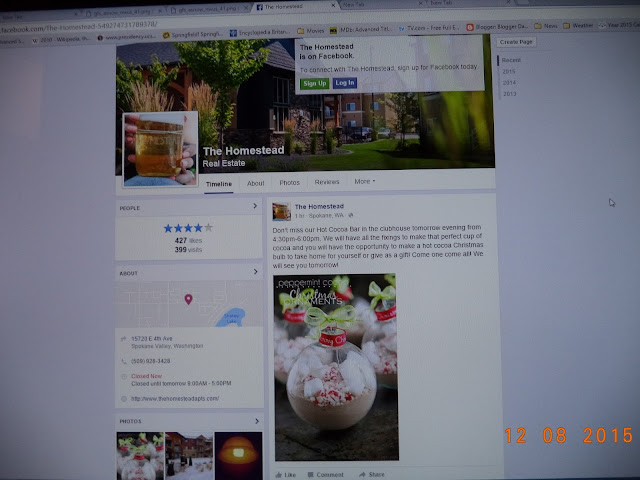Open the Blogger bookmark
This screenshot has width=640, height=480.
tap(497, 27)
